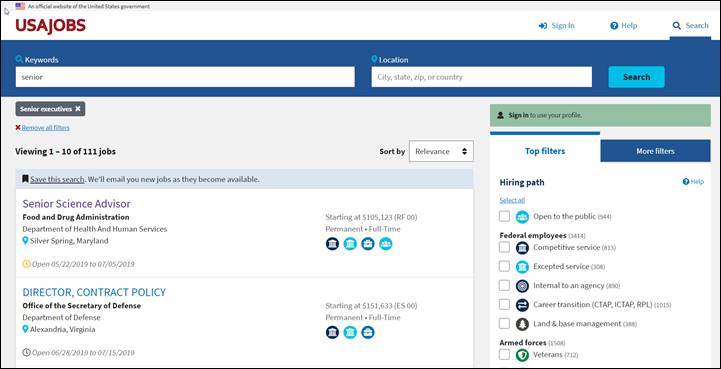This screenshot has width=721, height=369.
Task: Check the Excepted service checkbox
Action: tap(504, 266)
